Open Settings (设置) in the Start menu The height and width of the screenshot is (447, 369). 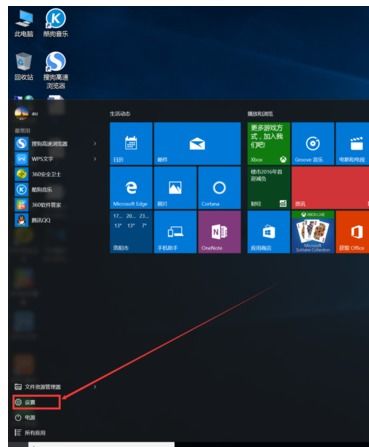(x=37, y=402)
